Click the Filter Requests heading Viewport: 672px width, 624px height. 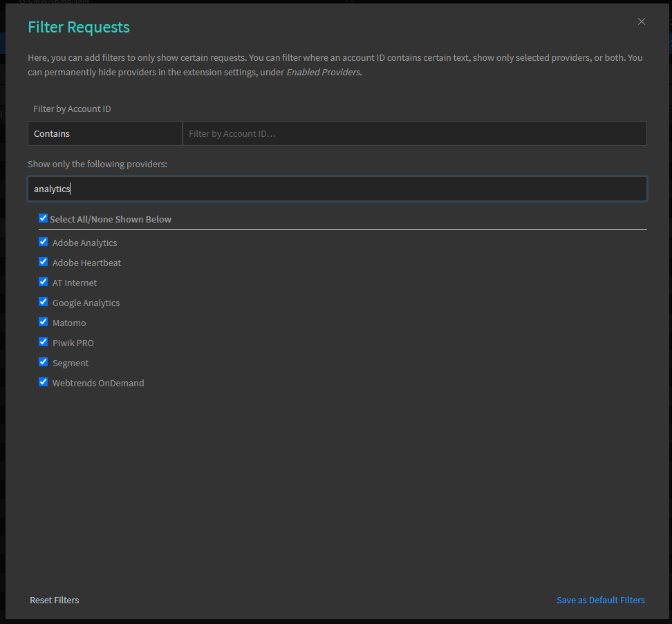pyautogui.click(x=79, y=28)
